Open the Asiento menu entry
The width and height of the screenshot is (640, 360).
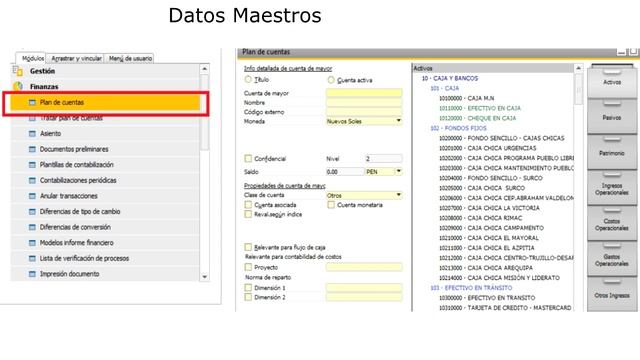[x=105, y=133]
